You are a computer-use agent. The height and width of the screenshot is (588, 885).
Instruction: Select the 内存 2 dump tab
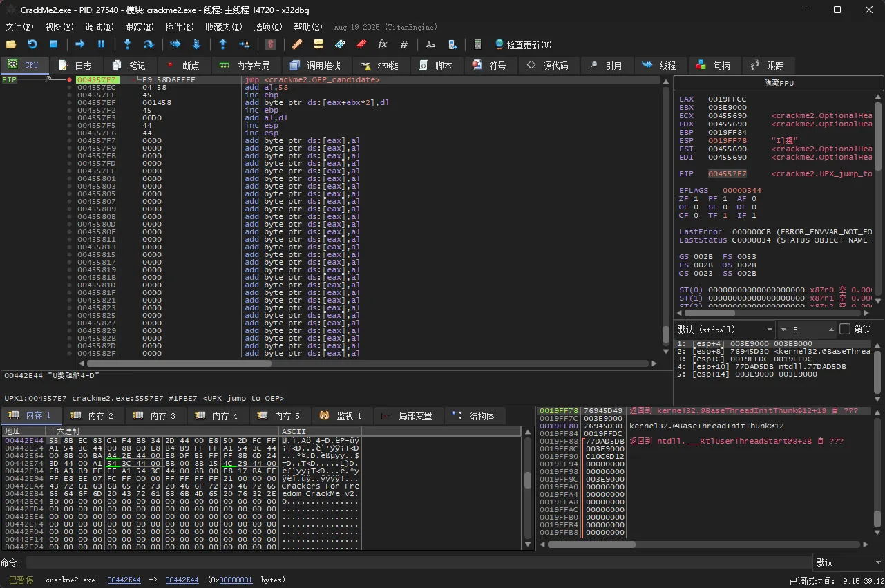tap(94, 415)
